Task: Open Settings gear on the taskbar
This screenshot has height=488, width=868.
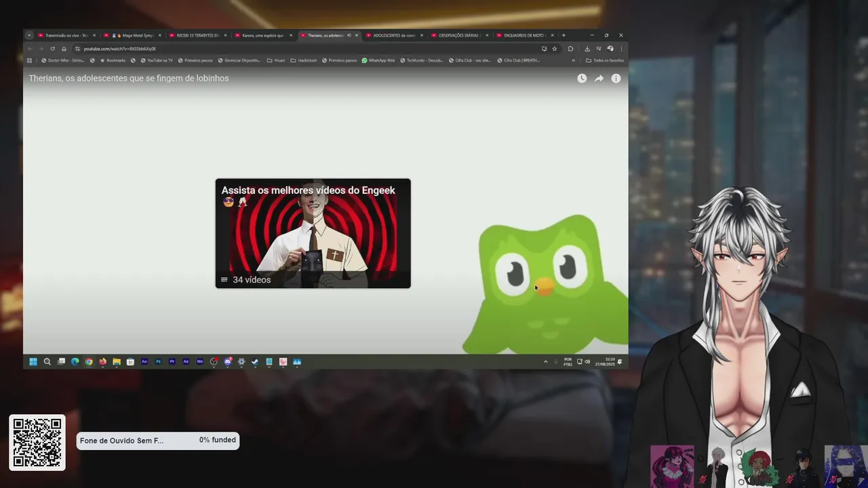Action: [x=241, y=362]
